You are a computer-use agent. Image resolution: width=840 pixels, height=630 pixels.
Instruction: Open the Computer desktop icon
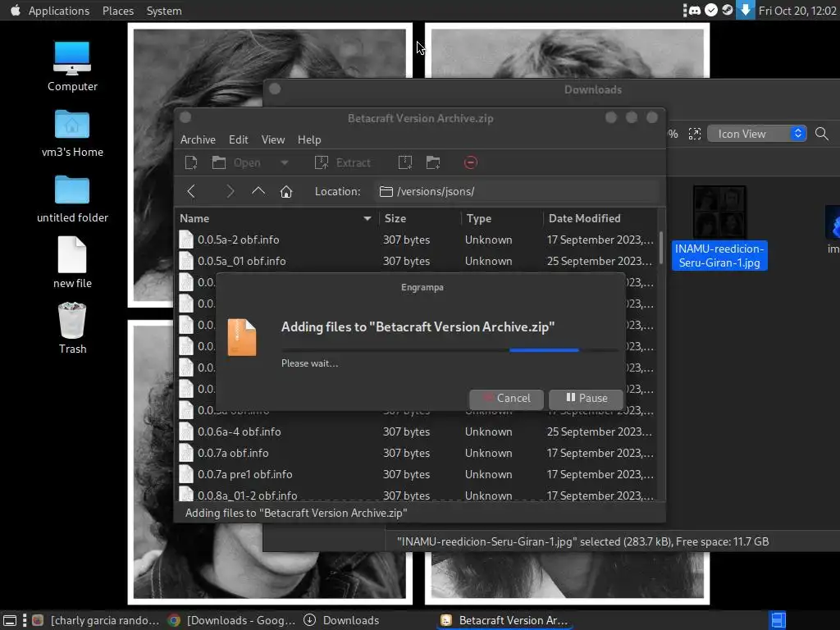pyautogui.click(x=72, y=66)
